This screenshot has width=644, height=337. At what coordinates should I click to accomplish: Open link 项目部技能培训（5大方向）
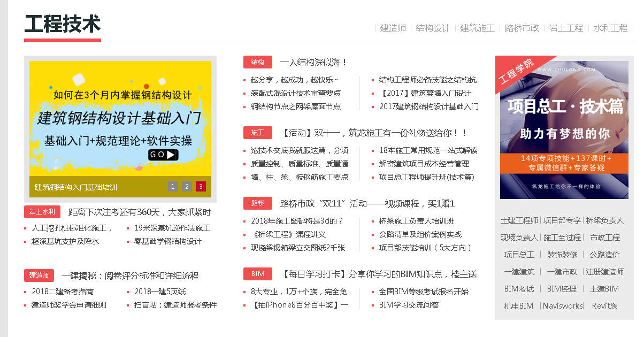[426, 248]
